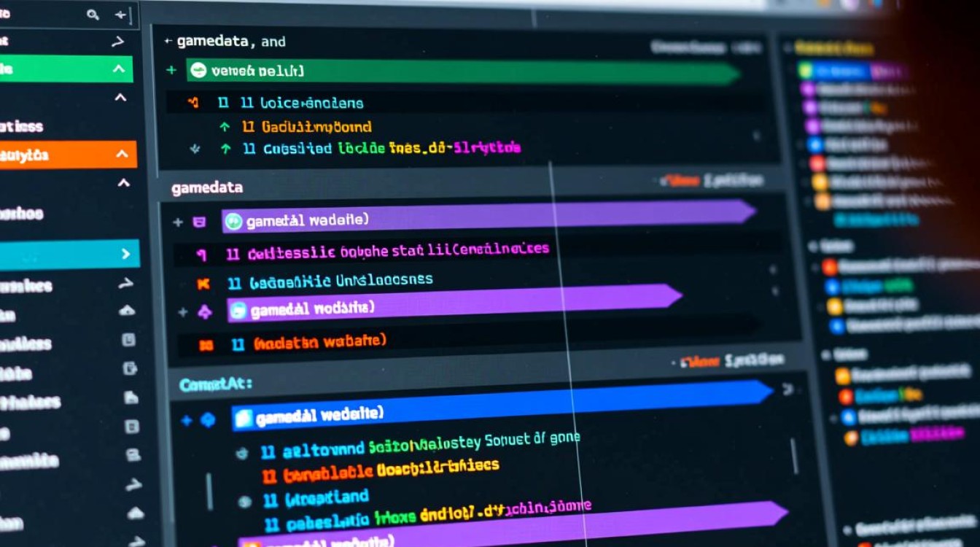
Task: Click the plus left of the purple diamond icon
Action: coord(182,312)
